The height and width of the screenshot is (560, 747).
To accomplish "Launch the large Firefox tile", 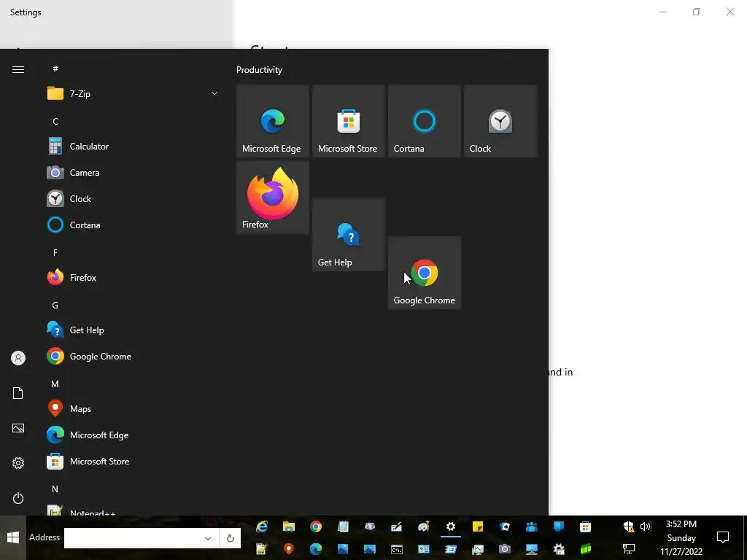I will click(273, 197).
